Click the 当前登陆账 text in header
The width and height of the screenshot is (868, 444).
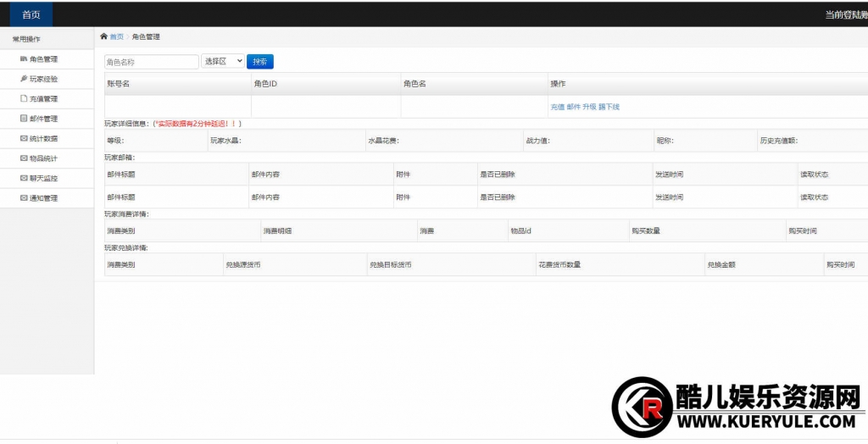[845, 15]
